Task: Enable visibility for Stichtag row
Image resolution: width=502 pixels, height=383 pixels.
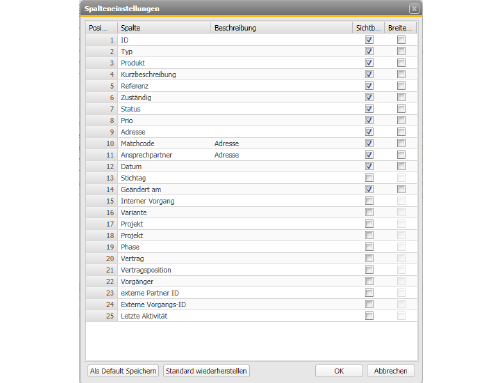Action: [369, 178]
